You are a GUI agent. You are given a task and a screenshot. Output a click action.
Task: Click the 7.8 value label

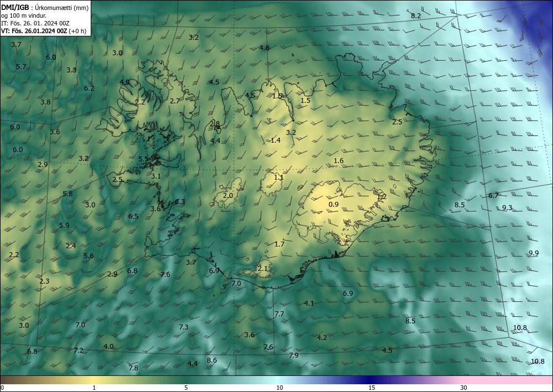(x=133, y=368)
